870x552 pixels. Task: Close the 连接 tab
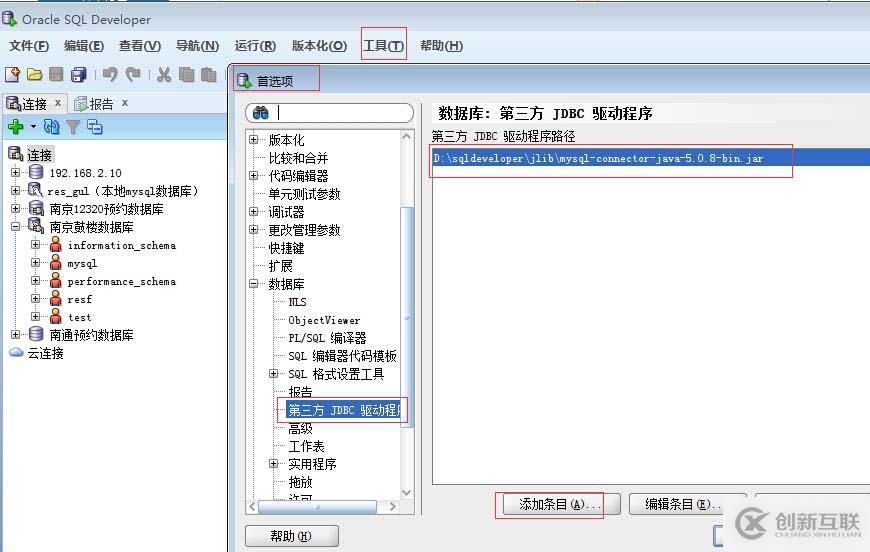coord(58,103)
